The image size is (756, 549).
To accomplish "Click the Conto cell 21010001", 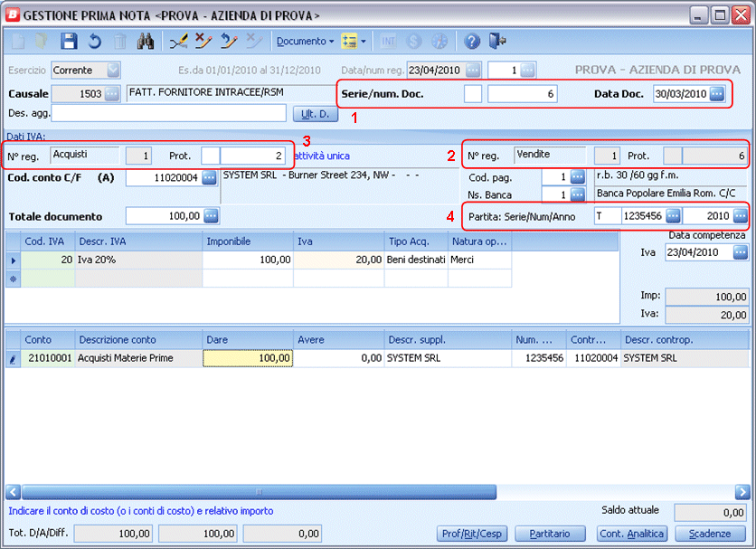I will pos(48,358).
